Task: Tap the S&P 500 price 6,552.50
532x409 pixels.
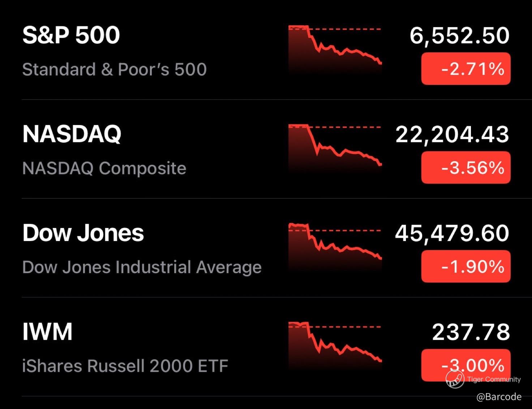Action: coord(459,35)
